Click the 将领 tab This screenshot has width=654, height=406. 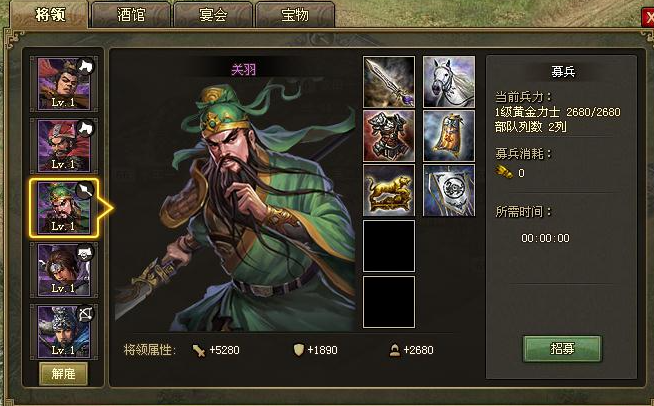pos(50,15)
